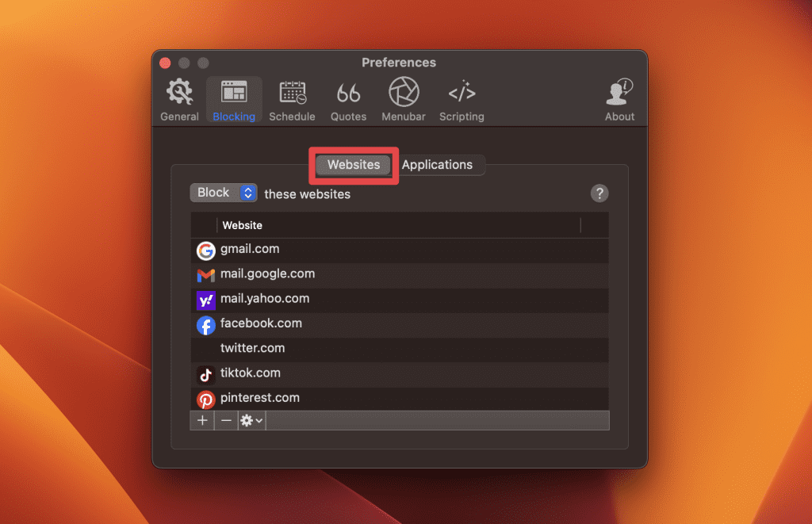Select the pinterest.com row
The height and width of the screenshot is (524, 812).
(400, 399)
